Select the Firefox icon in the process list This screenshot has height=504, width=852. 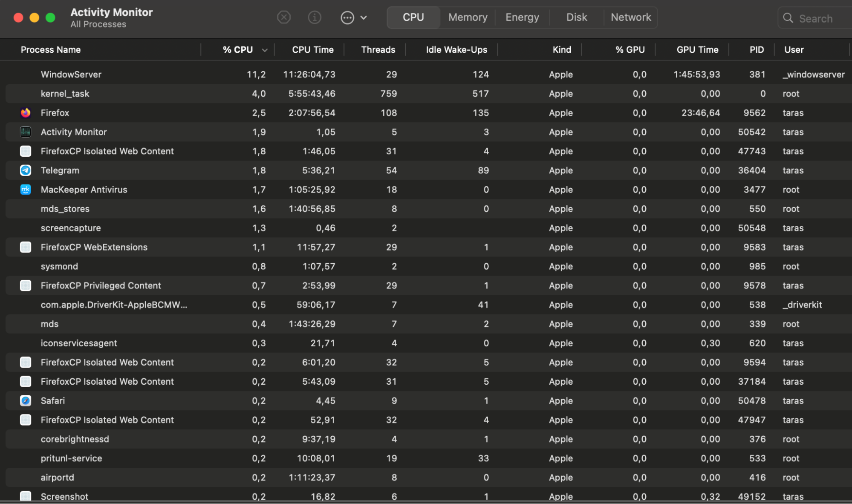click(26, 113)
